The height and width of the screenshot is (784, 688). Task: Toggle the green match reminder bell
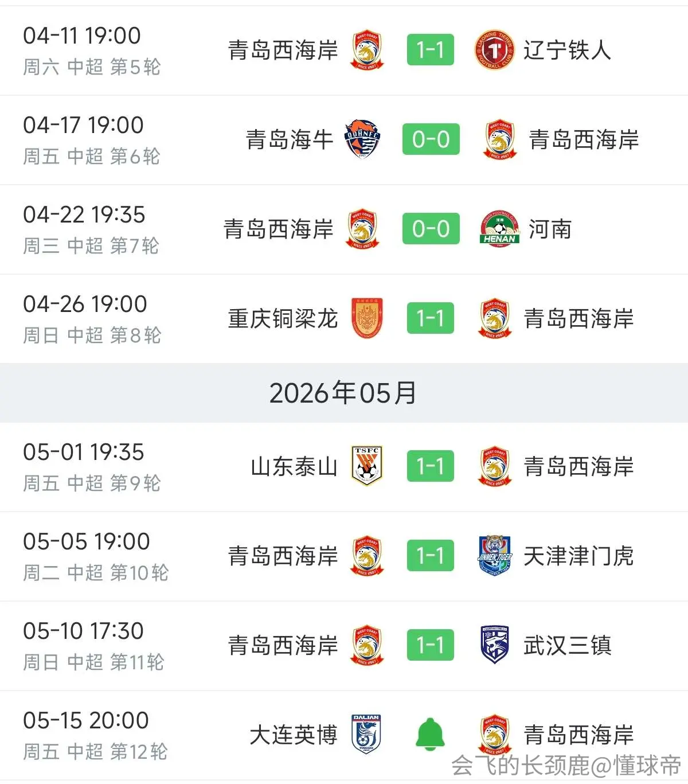pyautogui.click(x=431, y=734)
